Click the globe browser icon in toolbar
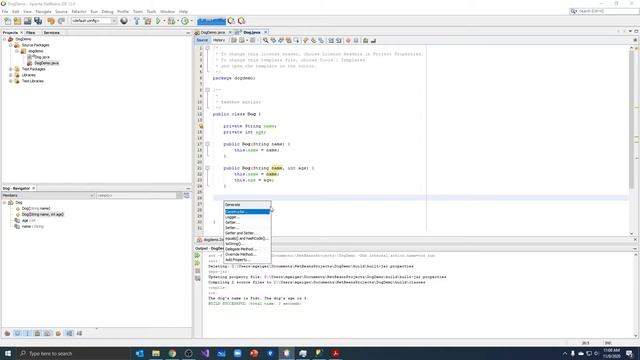The width and height of the screenshot is (640, 360). 124,21
